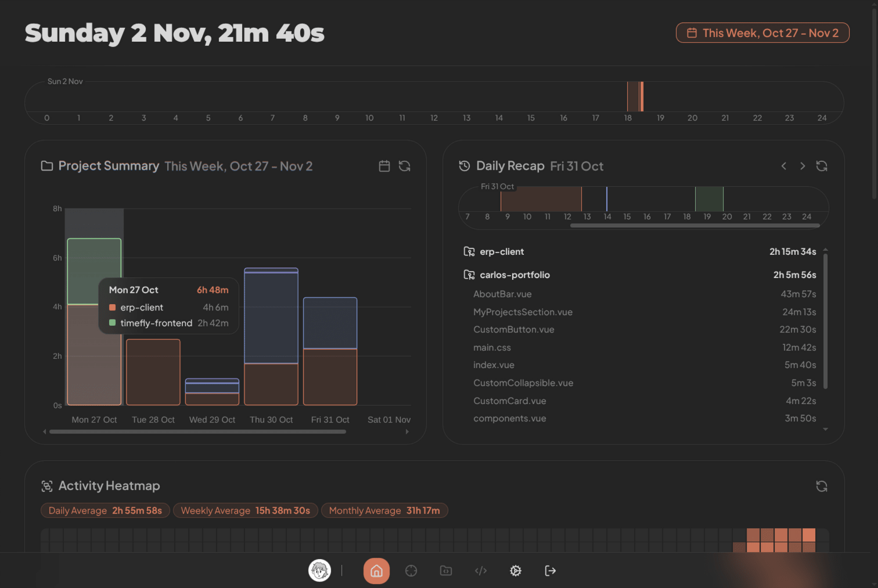Go to previous day in Daily Recap

784,166
